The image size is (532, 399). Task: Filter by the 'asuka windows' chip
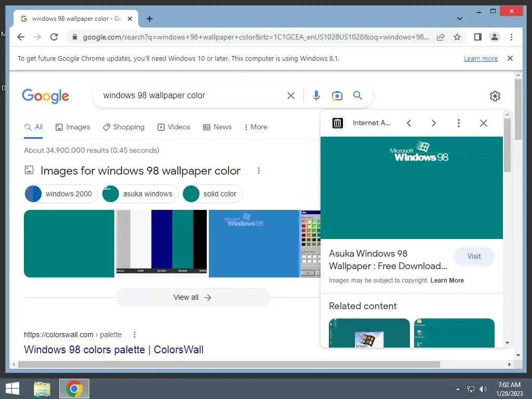[x=140, y=194]
